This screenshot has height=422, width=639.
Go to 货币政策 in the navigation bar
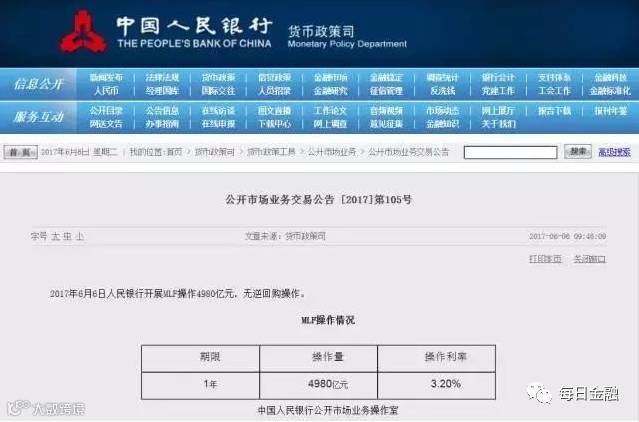[218, 77]
